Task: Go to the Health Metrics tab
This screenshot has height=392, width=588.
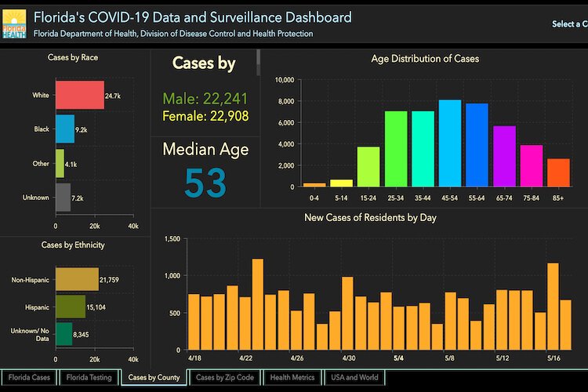Action: pos(290,377)
